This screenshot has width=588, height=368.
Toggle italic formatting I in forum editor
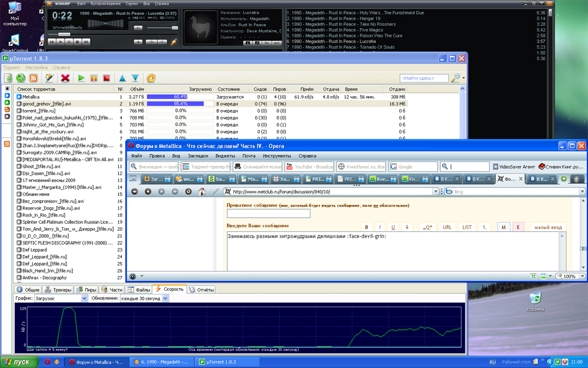[x=380, y=227]
